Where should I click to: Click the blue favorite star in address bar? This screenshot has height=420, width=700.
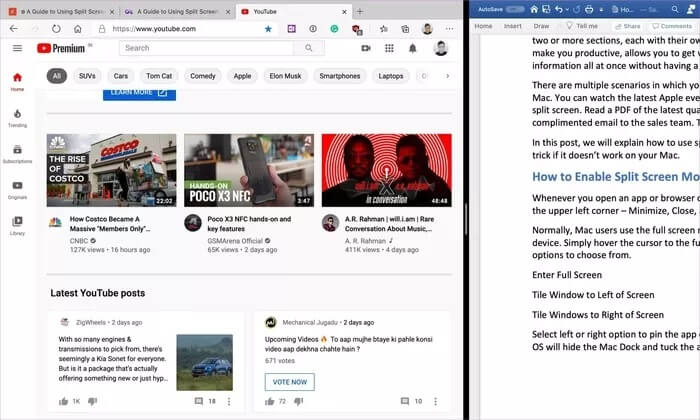pos(268,29)
